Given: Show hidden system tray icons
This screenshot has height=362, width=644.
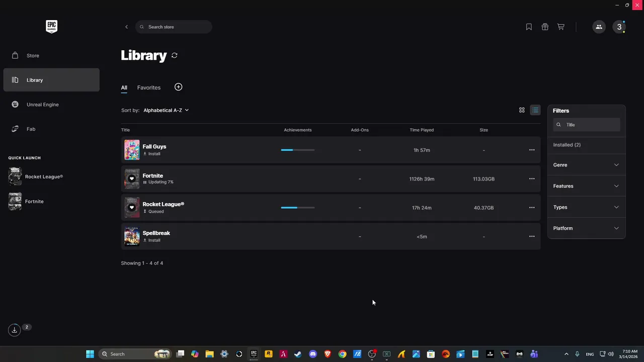Looking at the screenshot, I should (566, 354).
